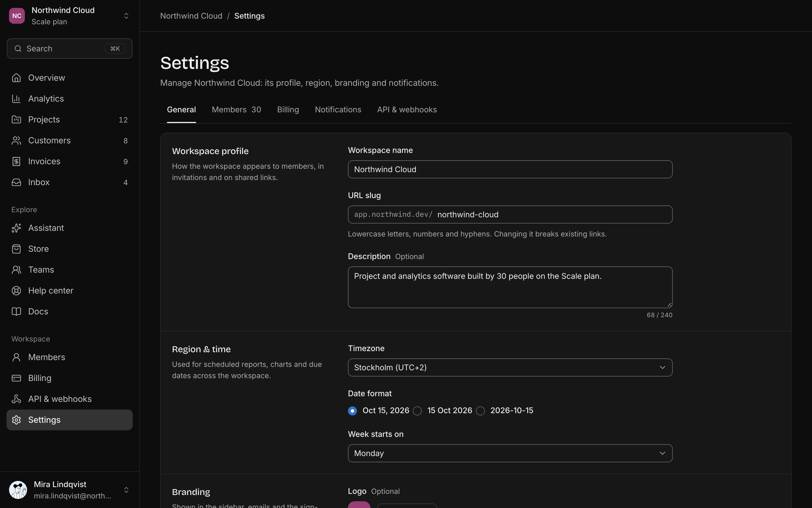Viewport: 812px width, 508px height.
Task: Click the Analytics bar chart icon
Action: point(16,98)
